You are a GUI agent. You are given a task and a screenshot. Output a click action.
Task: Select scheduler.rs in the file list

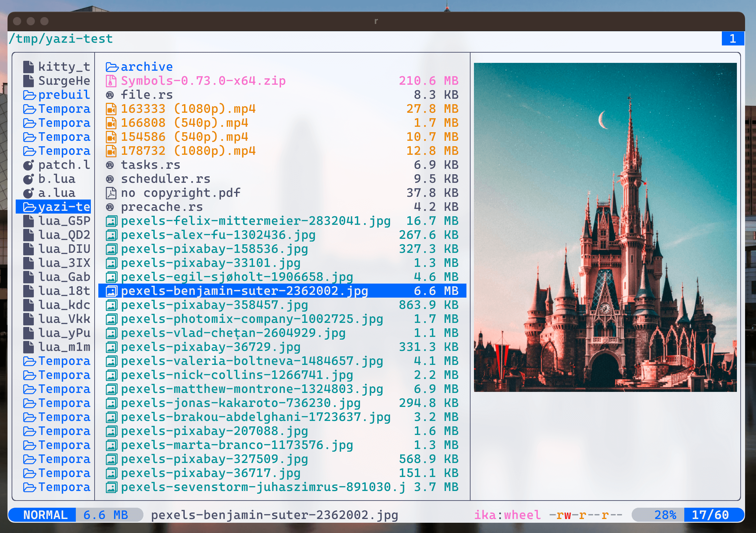click(x=166, y=179)
